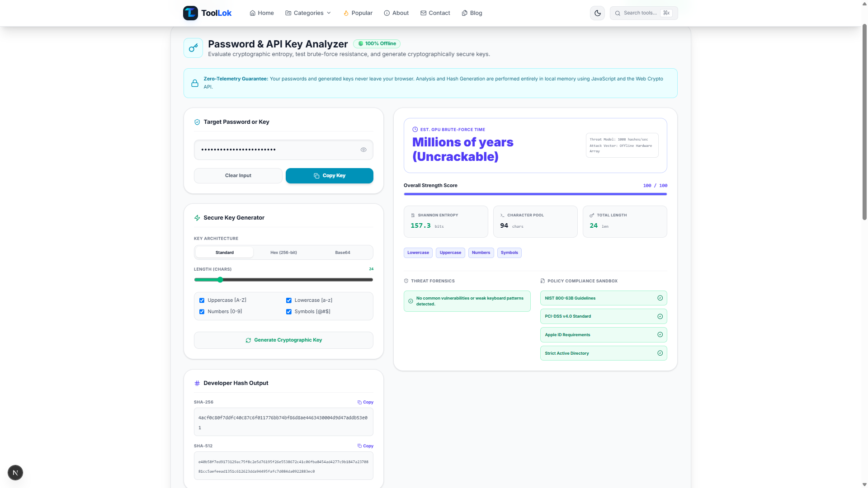Click the Length (chars) slider handle
The width and height of the screenshot is (868, 488).
click(220, 280)
